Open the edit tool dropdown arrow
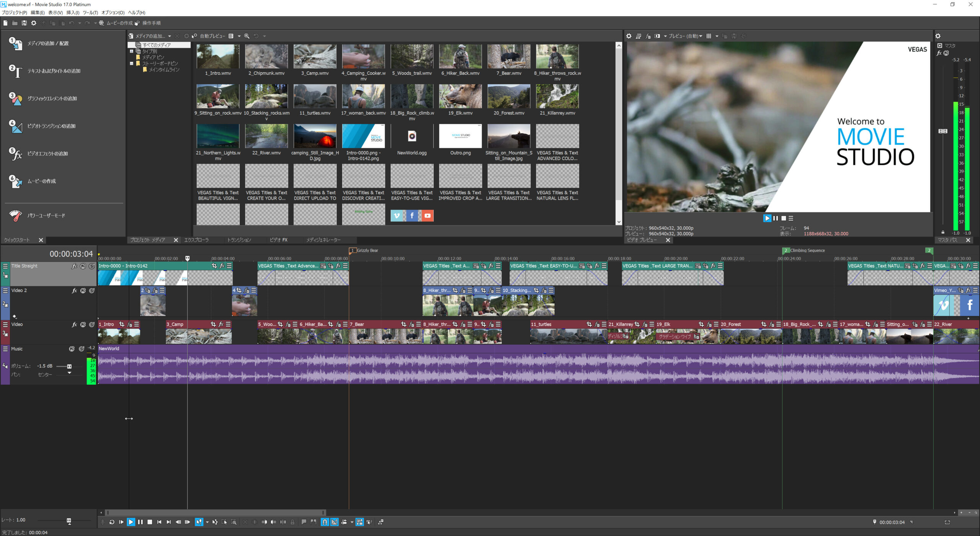 pos(207,522)
